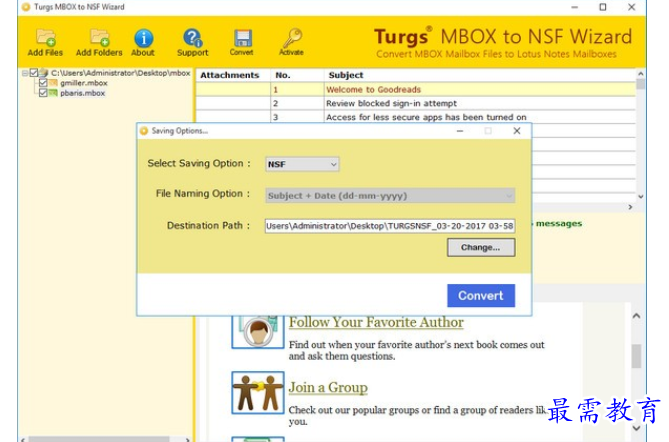The width and height of the screenshot is (669, 442).
Task: Minimize the Saving Options dialog
Action: [460, 131]
